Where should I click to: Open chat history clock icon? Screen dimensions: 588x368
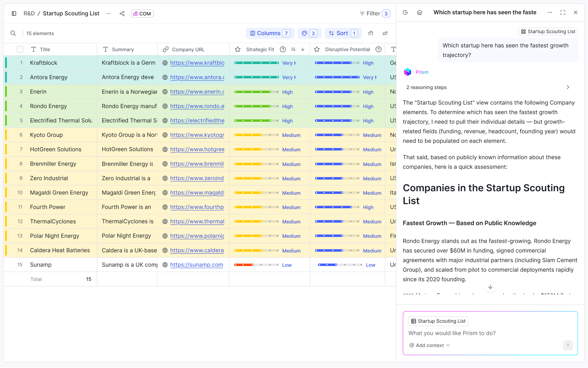tap(405, 13)
